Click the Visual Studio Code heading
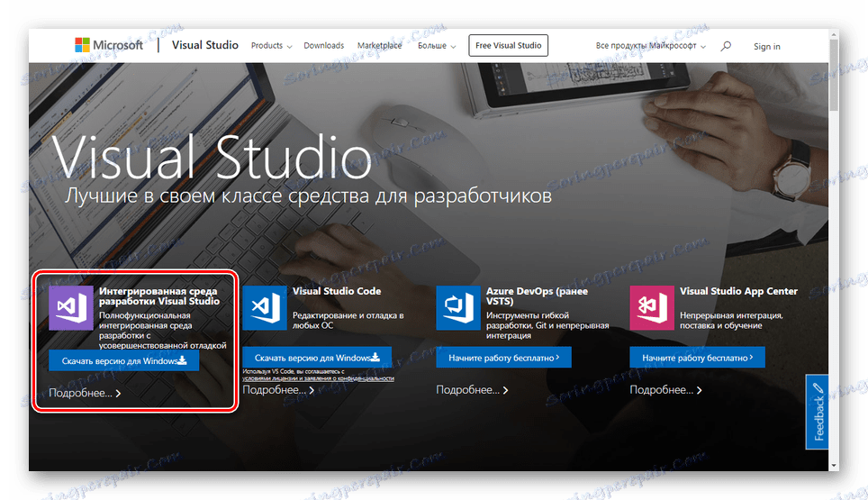This screenshot has width=868, height=500. click(337, 291)
